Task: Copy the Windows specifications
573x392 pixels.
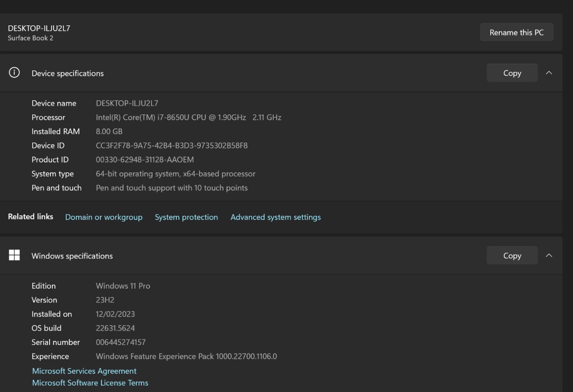Action: pos(512,256)
